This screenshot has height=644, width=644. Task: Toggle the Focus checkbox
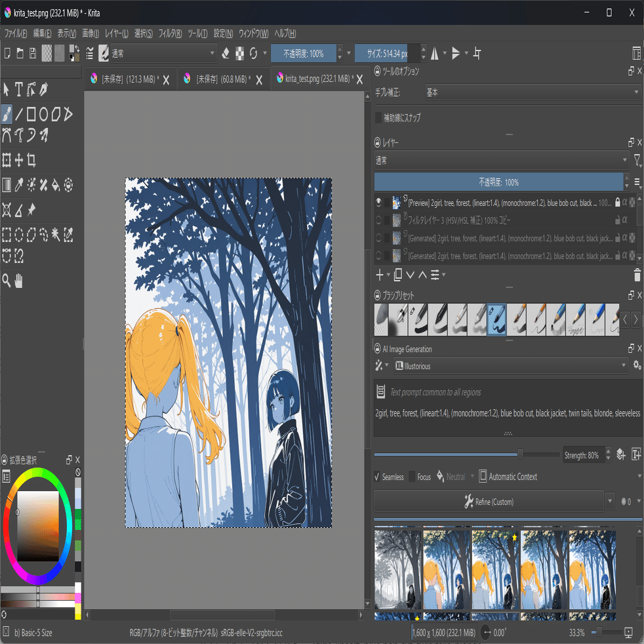413,477
